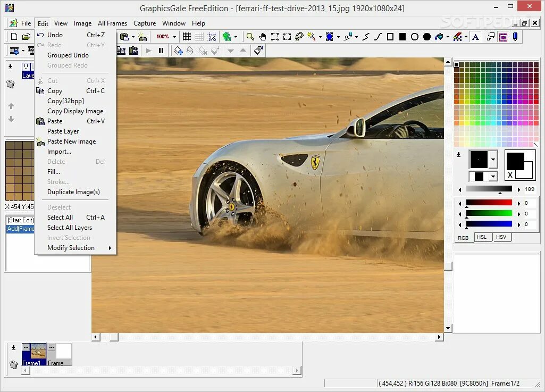Create a new file from toolbar
This screenshot has width=545, height=392.
14,37
